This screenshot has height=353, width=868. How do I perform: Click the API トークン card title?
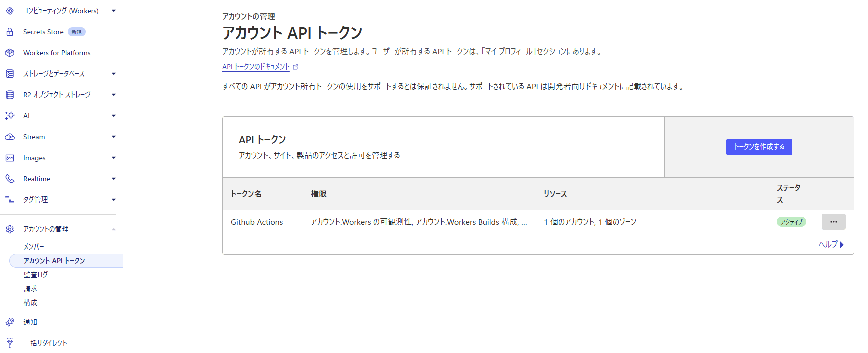coord(262,140)
